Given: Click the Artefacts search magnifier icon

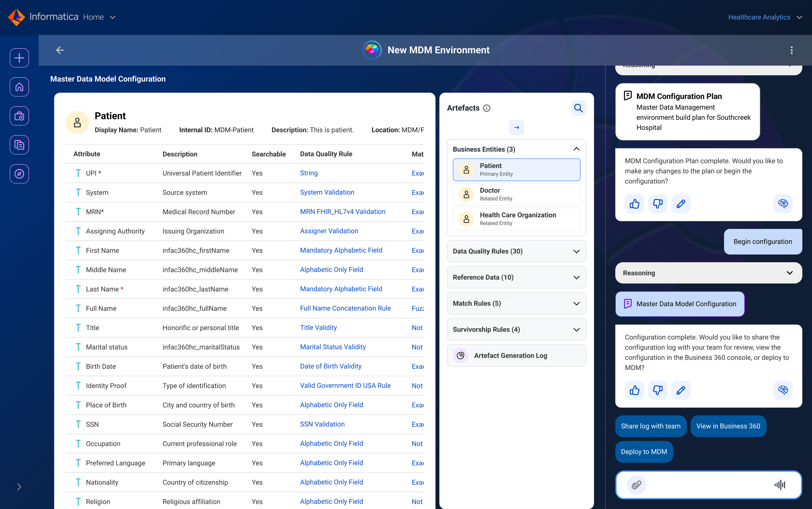Looking at the screenshot, I should tap(578, 108).
